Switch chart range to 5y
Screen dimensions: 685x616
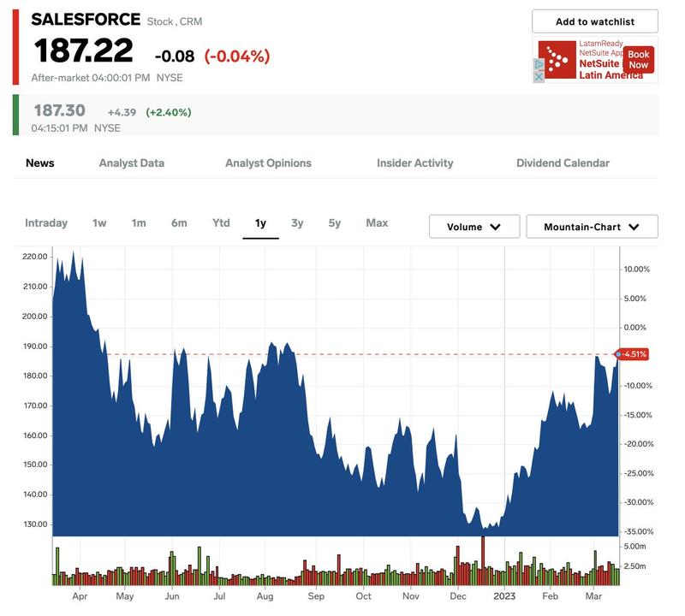(x=334, y=223)
